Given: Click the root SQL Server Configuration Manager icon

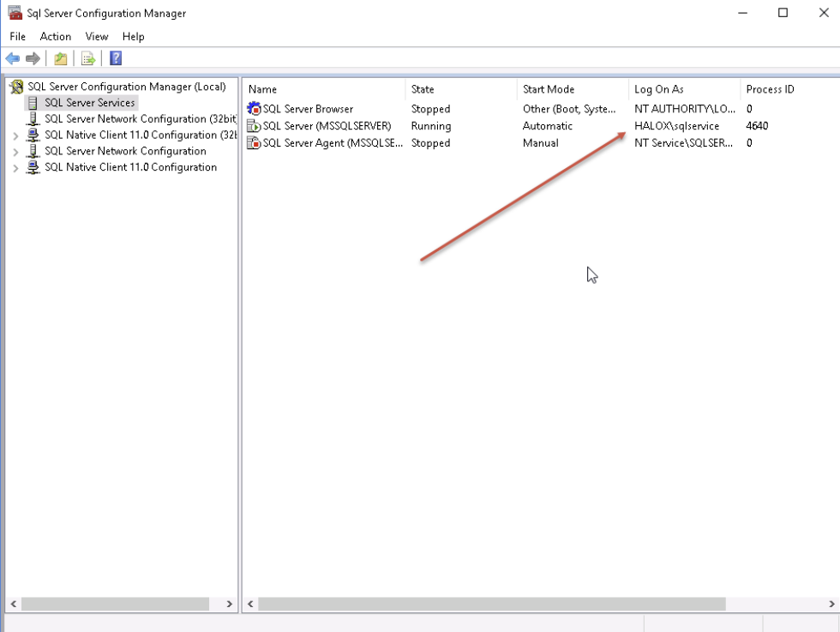Looking at the screenshot, I should (x=17, y=87).
